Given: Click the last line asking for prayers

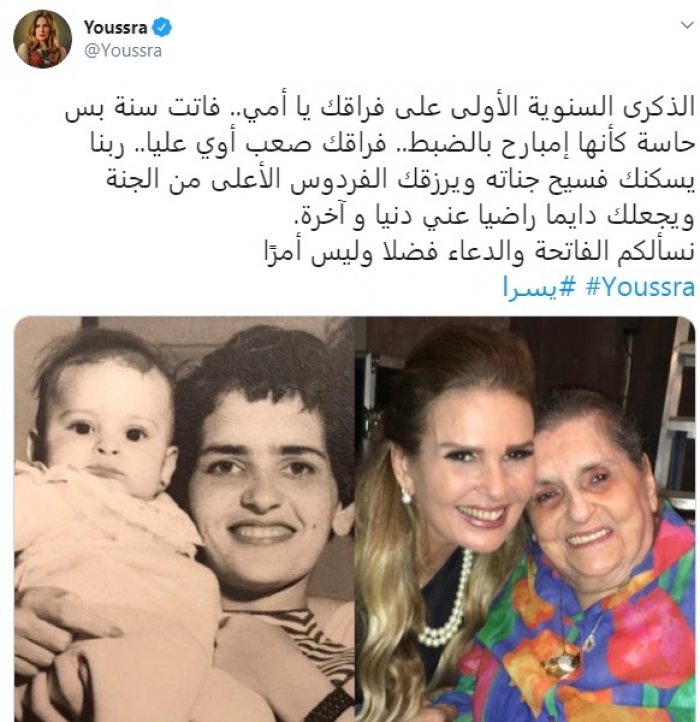Looking at the screenshot, I should [479, 251].
